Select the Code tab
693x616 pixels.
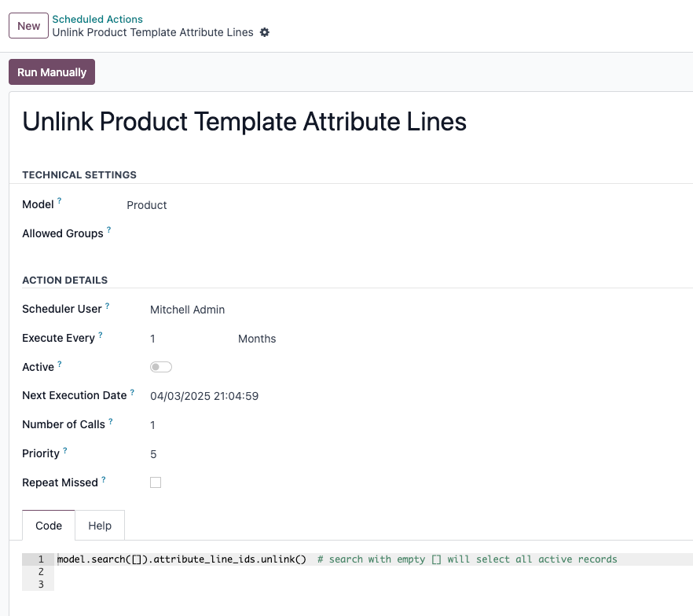pos(49,526)
